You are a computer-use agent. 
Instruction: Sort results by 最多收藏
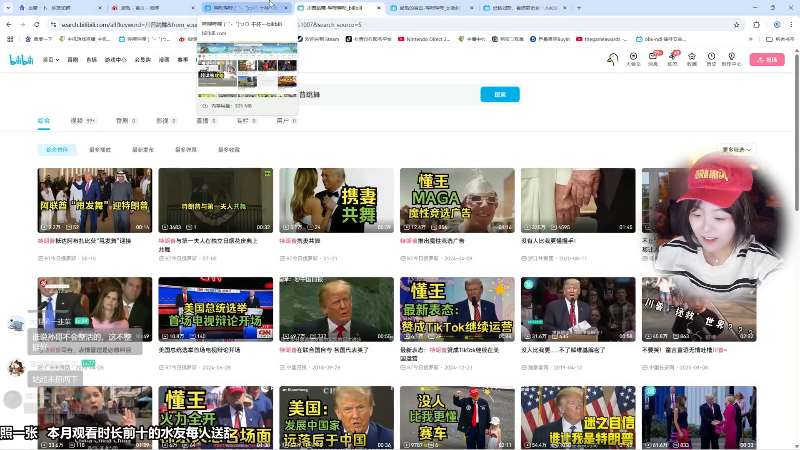229,149
